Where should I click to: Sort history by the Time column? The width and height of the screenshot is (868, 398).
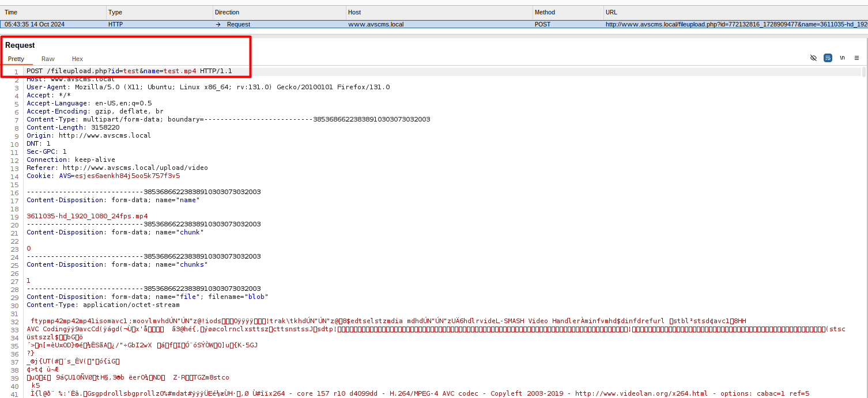coord(53,12)
